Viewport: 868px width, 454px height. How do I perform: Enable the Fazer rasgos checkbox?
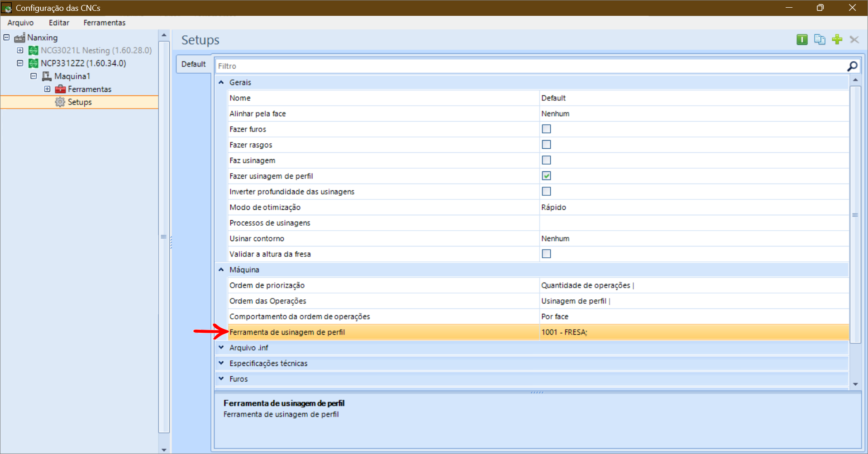click(x=546, y=145)
